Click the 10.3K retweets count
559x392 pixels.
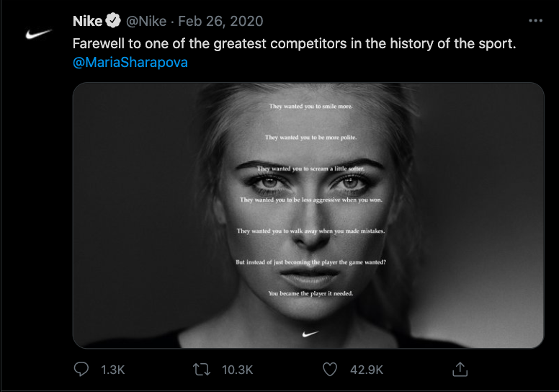coord(237,370)
